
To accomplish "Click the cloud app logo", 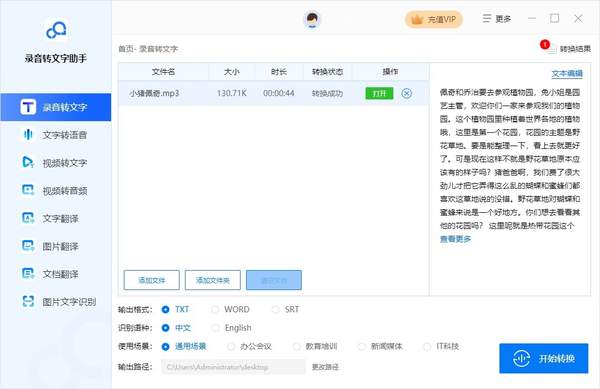I will coord(56,30).
